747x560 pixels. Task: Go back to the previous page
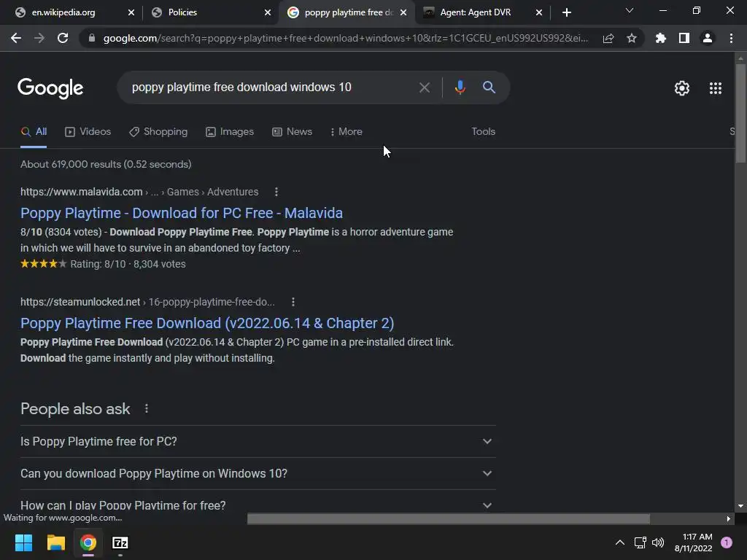pyautogui.click(x=16, y=38)
